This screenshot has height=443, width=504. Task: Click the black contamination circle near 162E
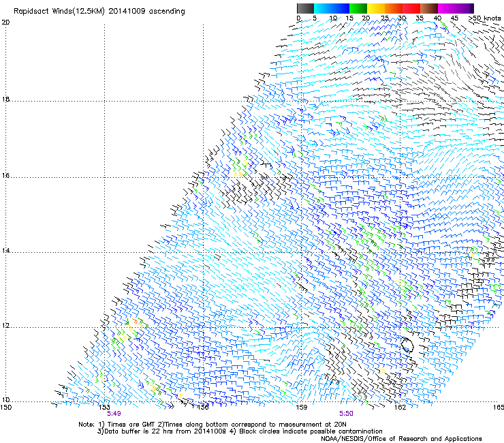tap(407, 345)
